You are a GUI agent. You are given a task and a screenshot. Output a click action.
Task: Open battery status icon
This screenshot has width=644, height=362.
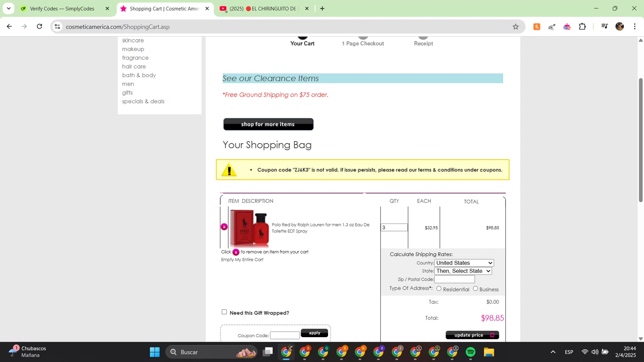coord(605,352)
